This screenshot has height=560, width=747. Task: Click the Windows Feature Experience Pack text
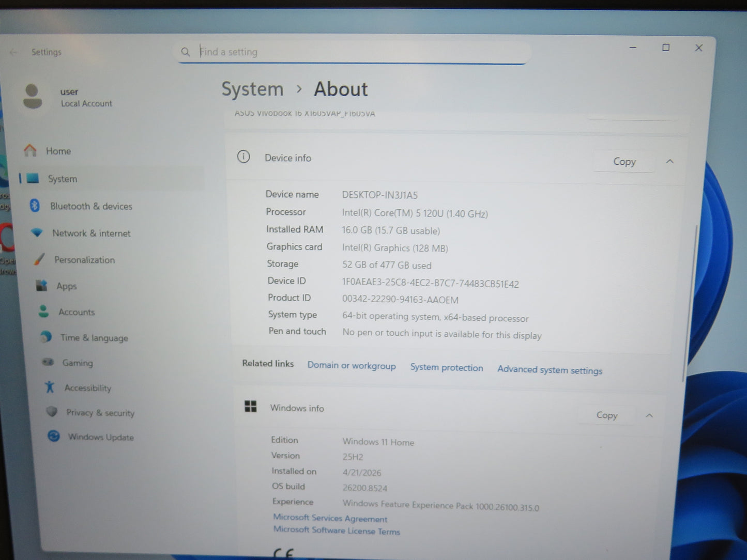tap(441, 505)
